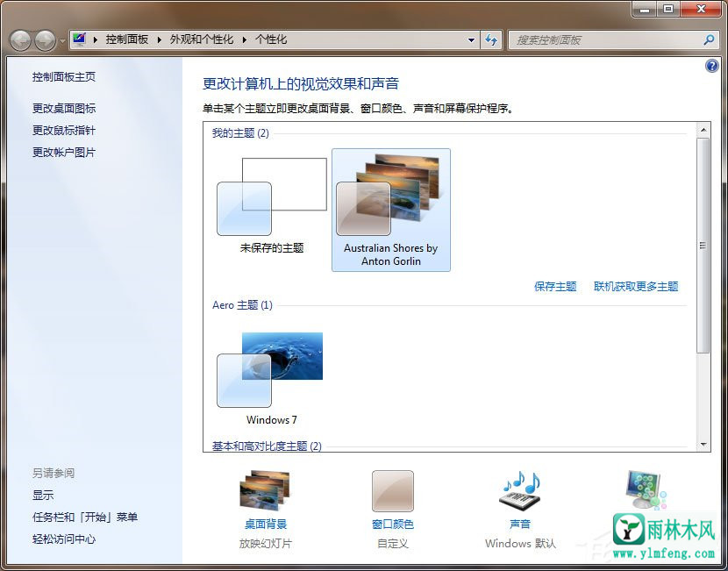Screen dimensions: 728x571
Task: Select 控制面板 breadcrumb in address bar
Action: (x=127, y=40)
